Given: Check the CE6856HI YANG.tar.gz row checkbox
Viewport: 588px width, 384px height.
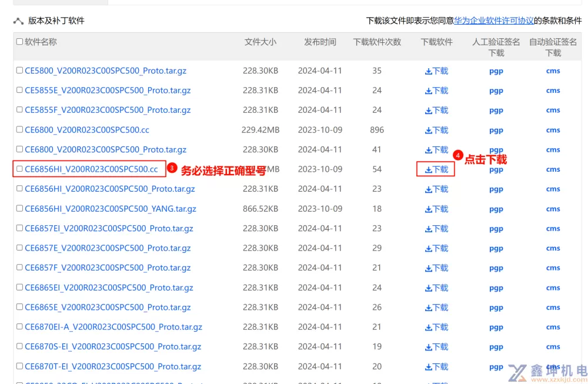Looking at the screenshot, I should (x=19, y=208).
